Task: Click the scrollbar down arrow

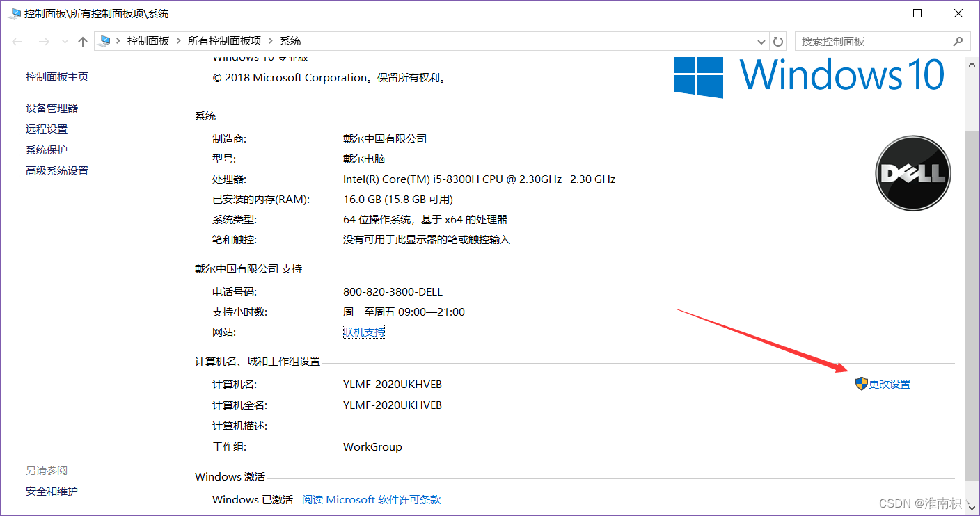Action: tap(972, 507)
